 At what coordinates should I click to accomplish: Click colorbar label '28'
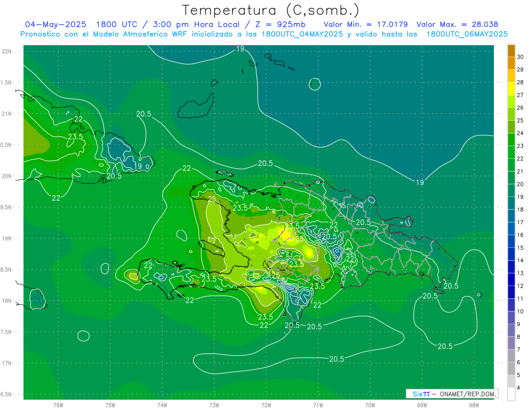coord(520,82)
